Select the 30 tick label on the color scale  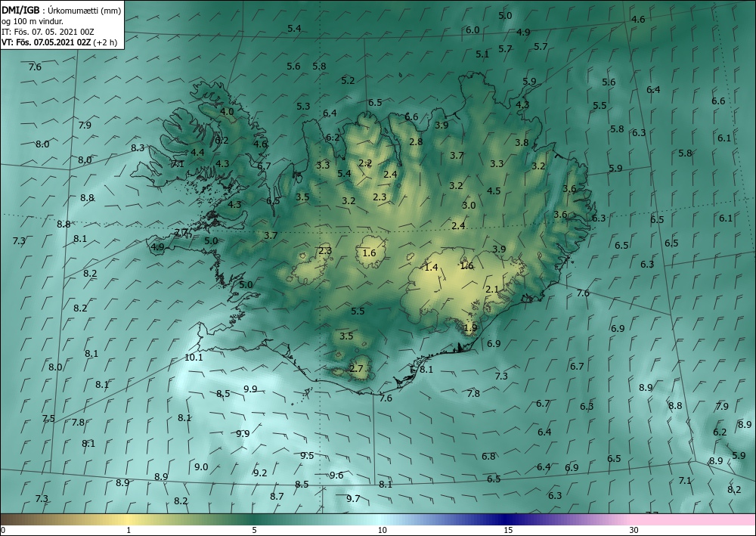tap(634, 530)
